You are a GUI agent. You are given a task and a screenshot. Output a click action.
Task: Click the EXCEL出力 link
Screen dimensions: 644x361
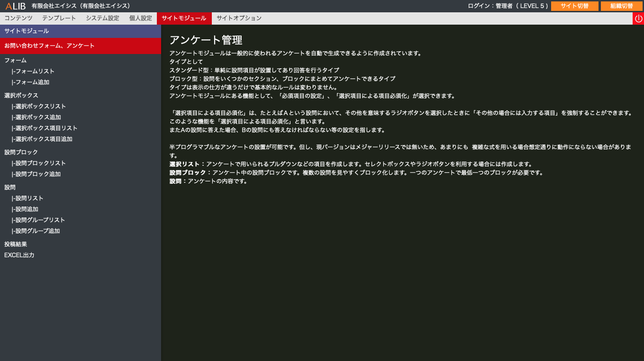coord(19,255)
